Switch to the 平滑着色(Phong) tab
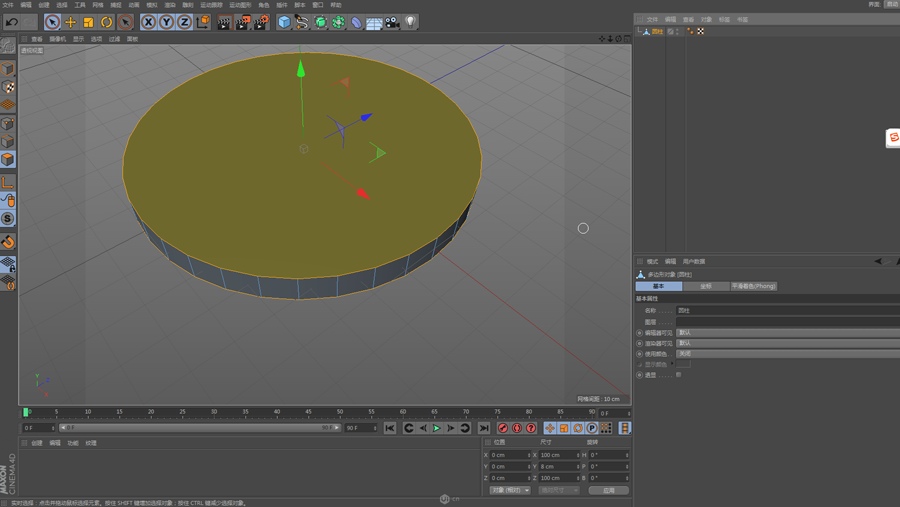 pyautogui.click(x=754, y=286)
